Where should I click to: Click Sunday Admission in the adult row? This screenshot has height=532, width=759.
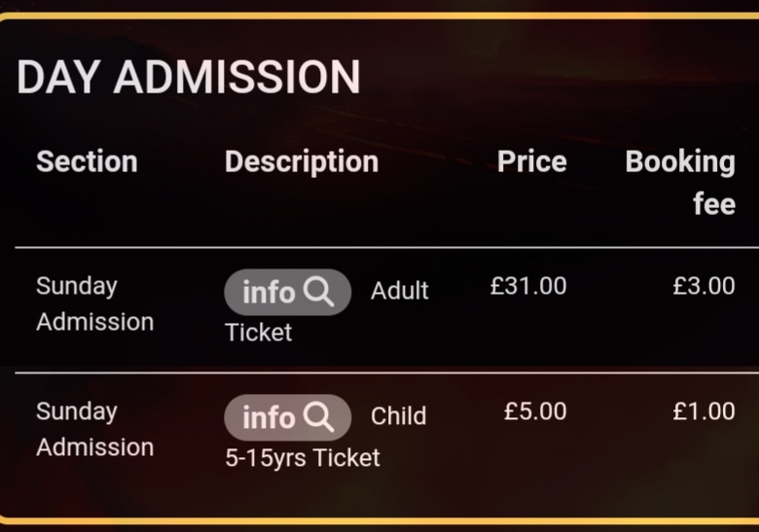coord(95,303)
